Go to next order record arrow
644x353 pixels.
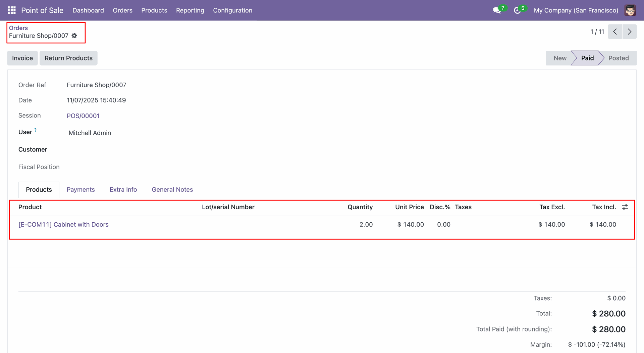pos(630,32)
